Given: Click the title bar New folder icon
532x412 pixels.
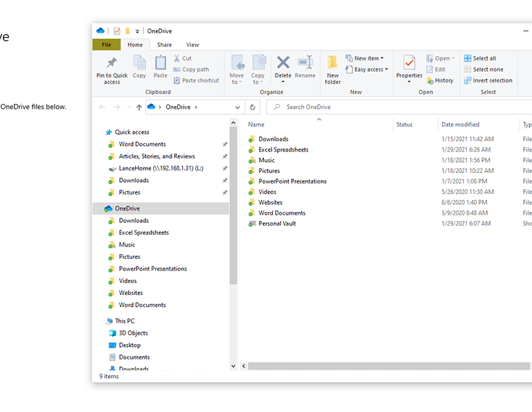Looking at the screenshot, I should pos(127,31).
